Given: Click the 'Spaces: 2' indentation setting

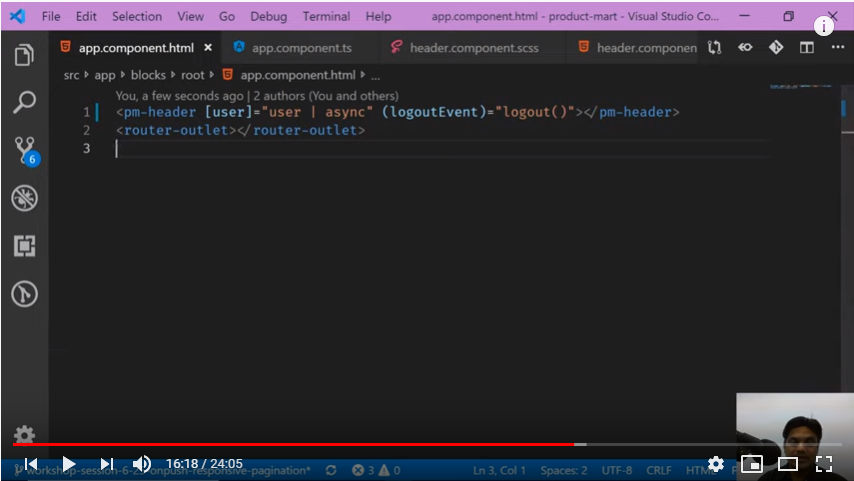Looking at the screenshot, I should [564, 470].
